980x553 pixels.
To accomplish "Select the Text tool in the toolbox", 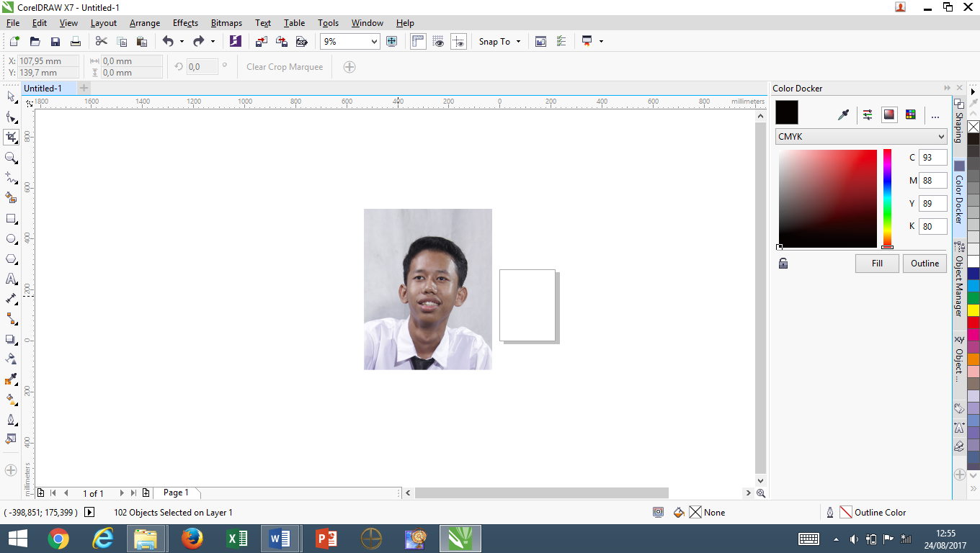I will pyautogui.click(x=11, y=279).
